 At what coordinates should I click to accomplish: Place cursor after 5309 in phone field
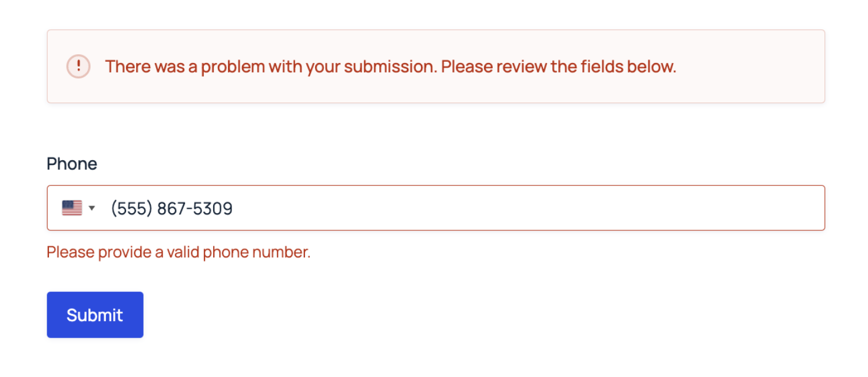(x=234, y=209)
